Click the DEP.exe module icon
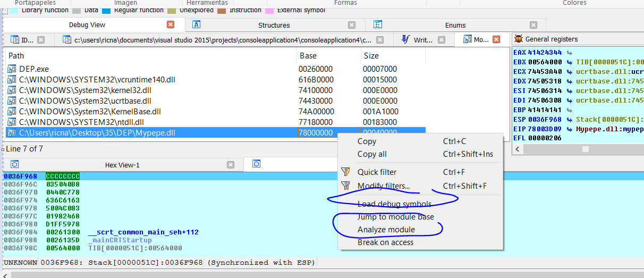Image resolution: width=644 pixels, height=278 pixels. tap(12, 69)
